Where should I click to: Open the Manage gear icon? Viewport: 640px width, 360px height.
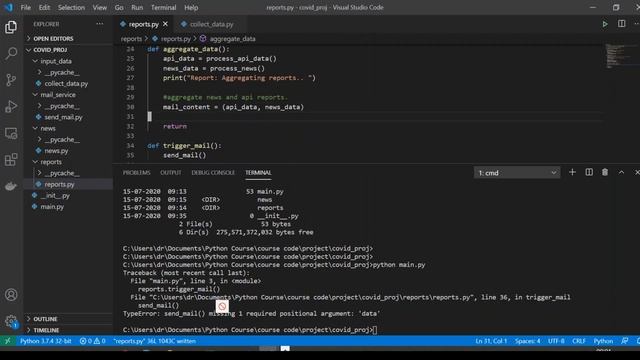[11, 321]
